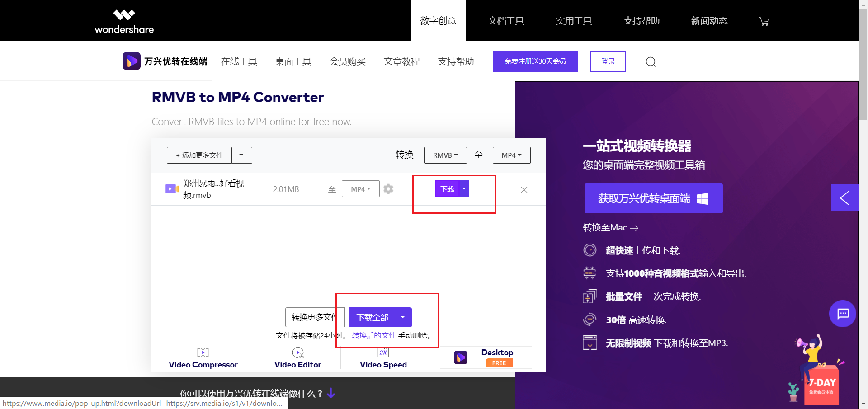Open the 会员购买 menu
The height and width of the screenshot is (409, 868).
point(347,61)
